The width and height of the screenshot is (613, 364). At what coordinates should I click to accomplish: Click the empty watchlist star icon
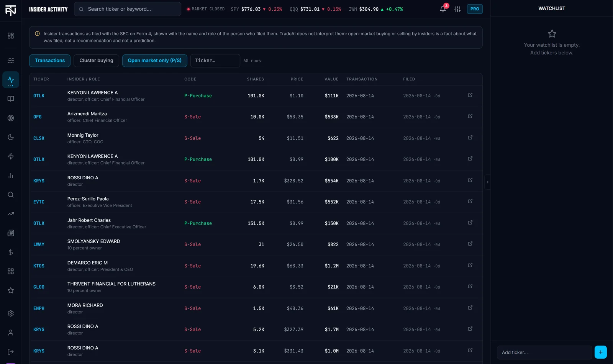(552, 34)
